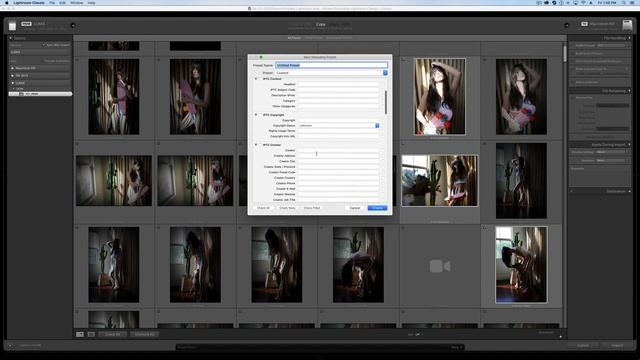The image size is (640, 360).
Task: Click the Keywords box in Apply During Import
Action: coord(600,176)
